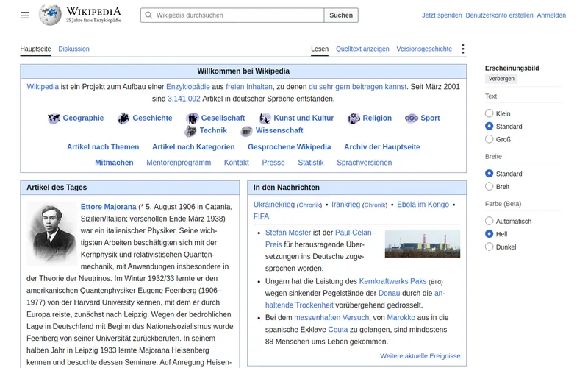Open the Kernkraftwerk Paks photo thumbnail
The width and height of the screenshot is (588, 368).
(422, 244)
